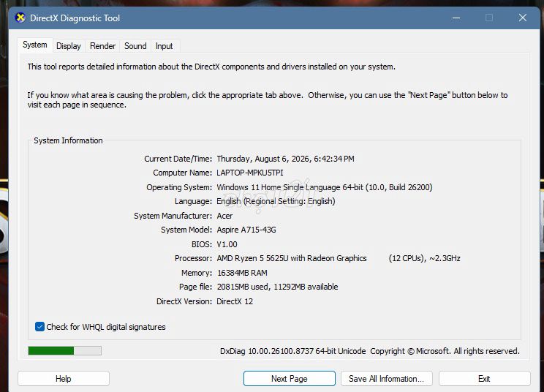Click the Current Date/Time label
The image size is (544, 392).
pos(178,159)
